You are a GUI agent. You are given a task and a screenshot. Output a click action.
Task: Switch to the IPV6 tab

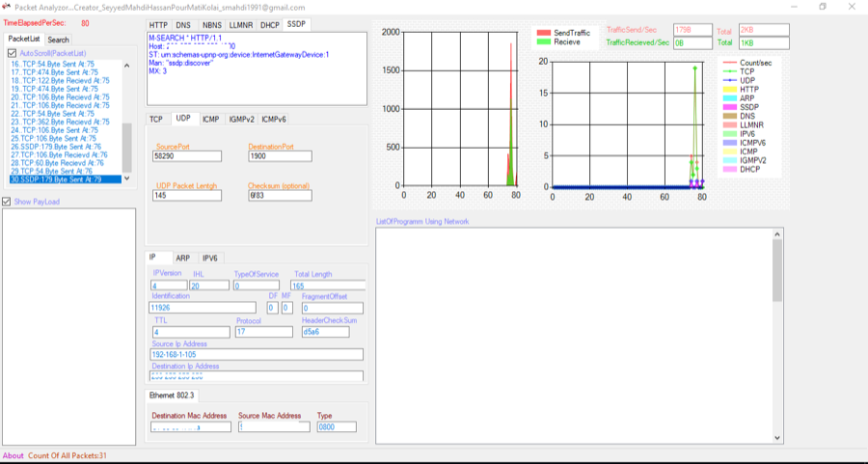210,259
